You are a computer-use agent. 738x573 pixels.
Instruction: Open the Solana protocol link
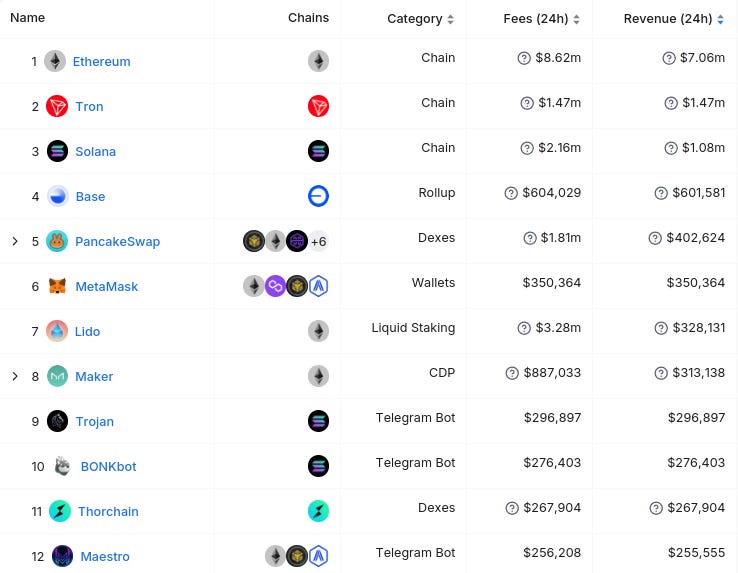click(x=96, y=152)
